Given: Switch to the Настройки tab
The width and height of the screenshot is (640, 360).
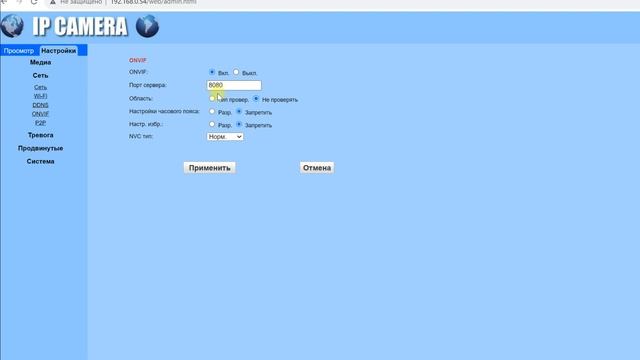Looking at the screenshot, I should 59,51.
